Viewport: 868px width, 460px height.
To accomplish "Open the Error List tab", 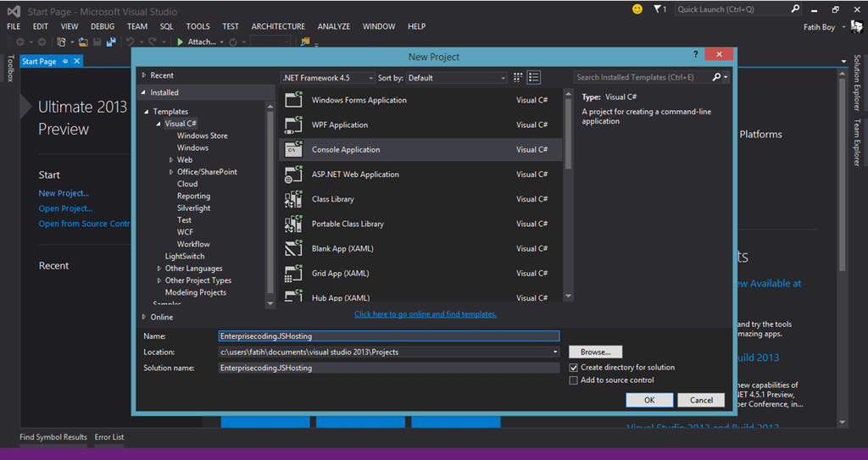I will [x=109, y=437].
